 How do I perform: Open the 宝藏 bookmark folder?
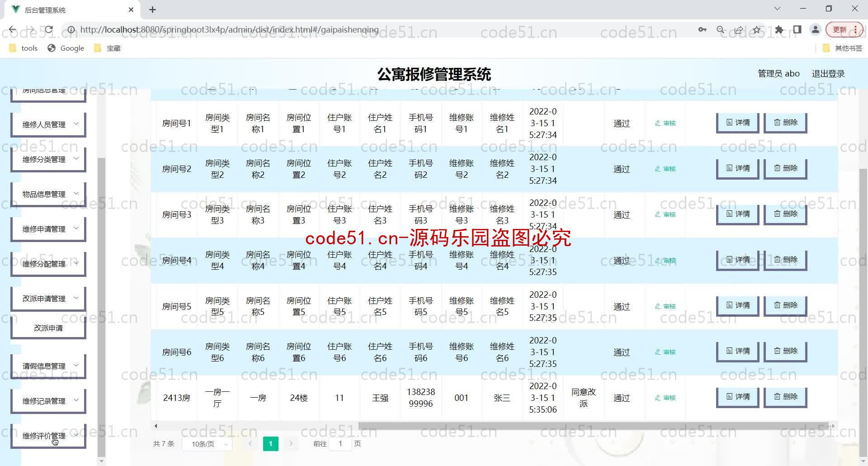point(107,48)
